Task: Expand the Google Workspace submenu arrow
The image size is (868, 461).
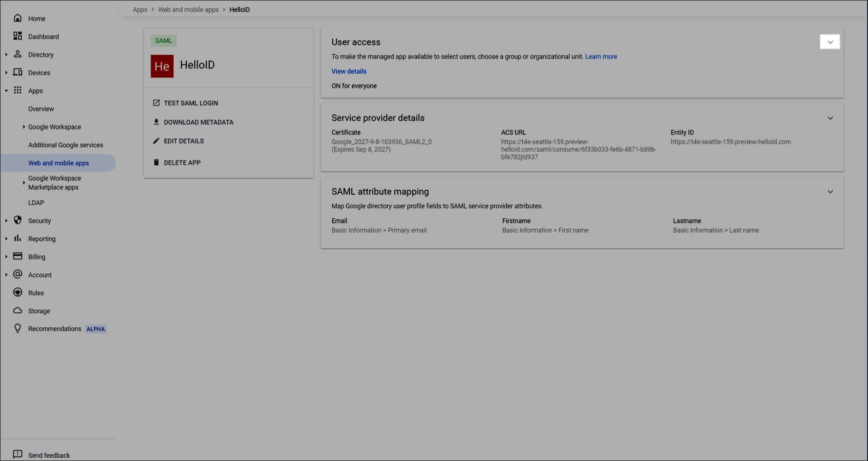Action: coord(24,127)
